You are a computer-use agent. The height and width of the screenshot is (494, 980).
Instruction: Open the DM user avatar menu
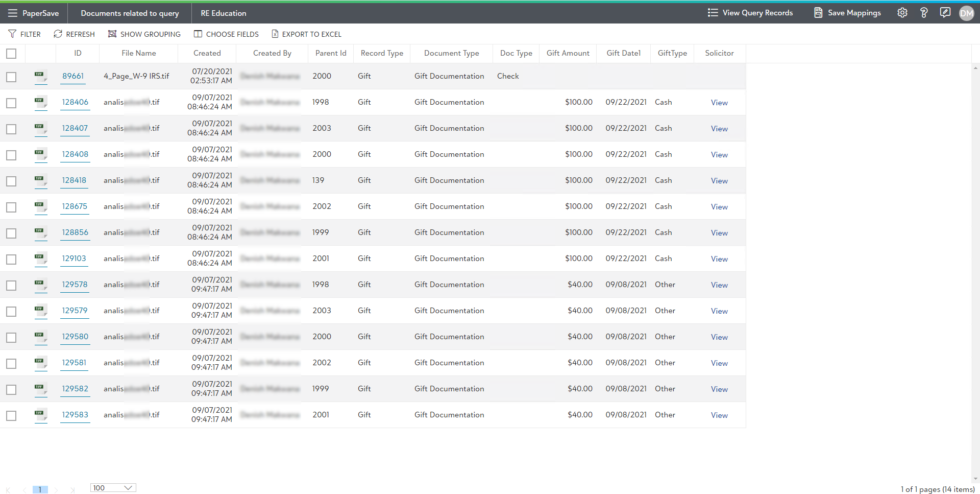[966, 13]
